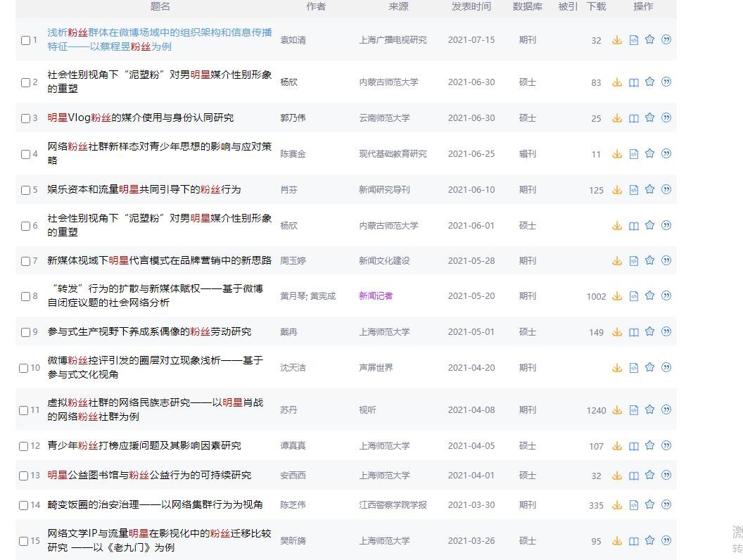Open book reader icon for row 12
Screen dimensions: 743x560
click(x=633, y=446)
